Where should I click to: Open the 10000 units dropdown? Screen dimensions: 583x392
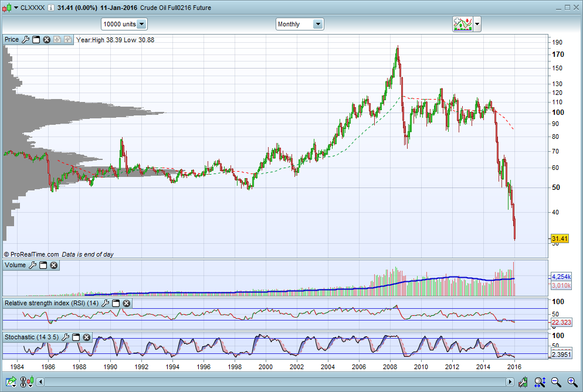[x=141, y=24]
